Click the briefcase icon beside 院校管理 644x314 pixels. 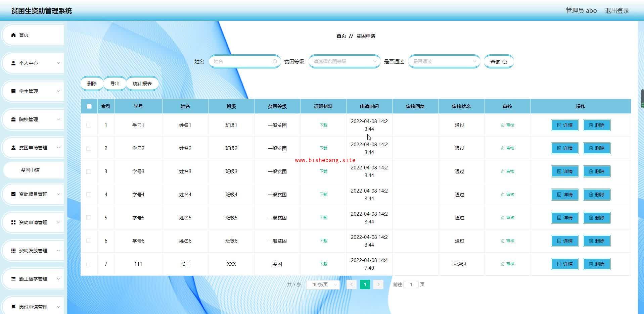(x=13, y=119)
